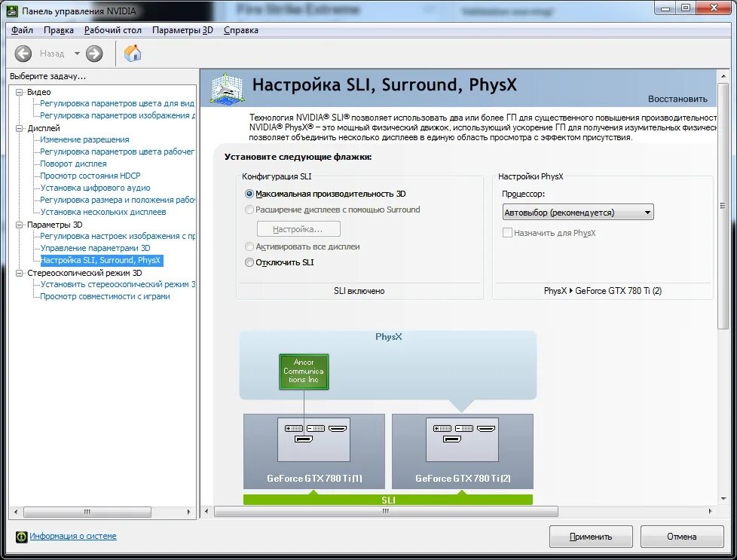Click task tree scroll right arrow

(x=189, y=512)
